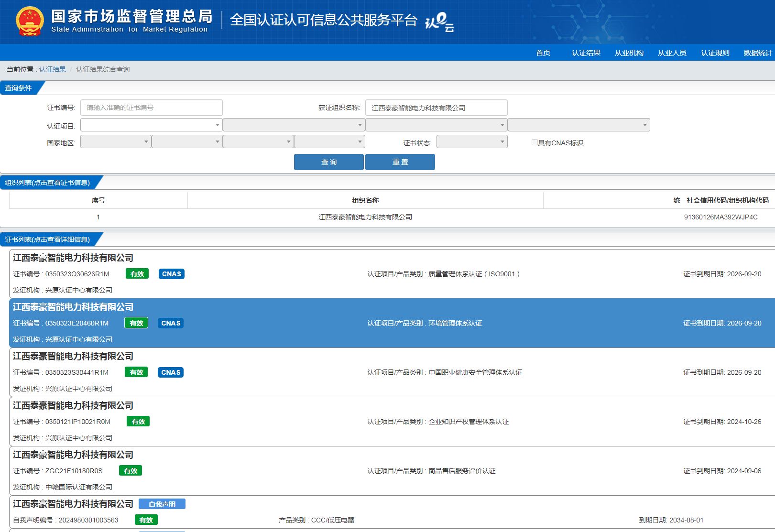Screen dimensions: 775x532
Task: Open the fourth 国家地区 dropdown
Action: pos(329,141)
